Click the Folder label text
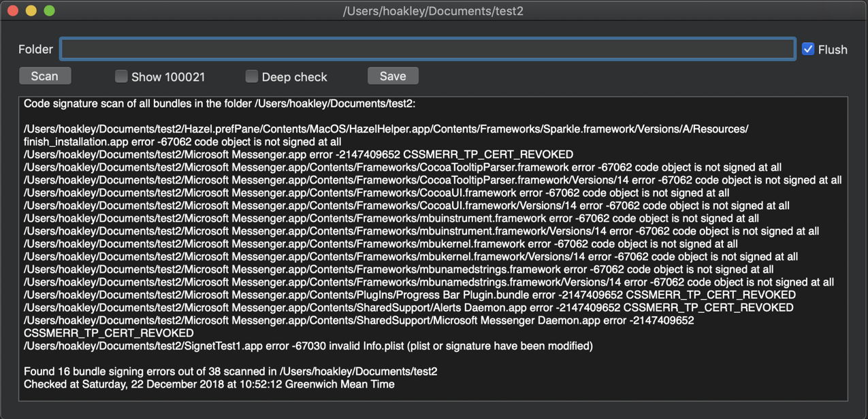The width and height of the screenshot is (868, 419). point(35,50)
